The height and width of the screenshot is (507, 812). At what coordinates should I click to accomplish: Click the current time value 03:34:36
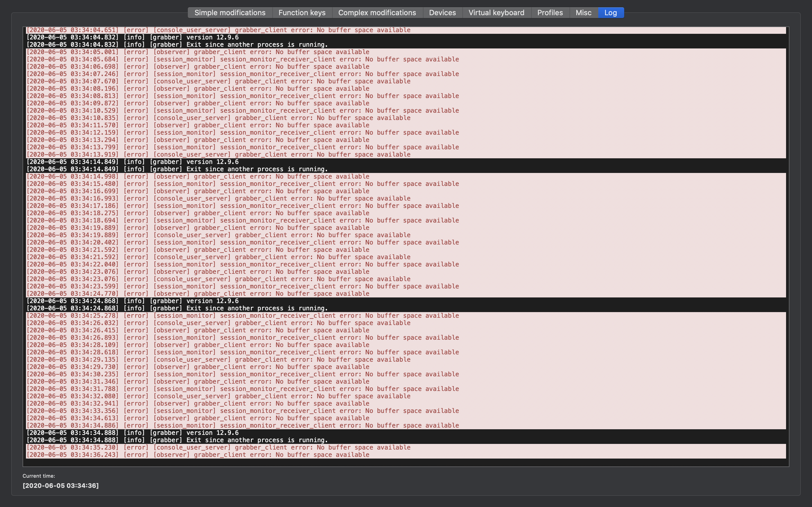coord(60,486)
